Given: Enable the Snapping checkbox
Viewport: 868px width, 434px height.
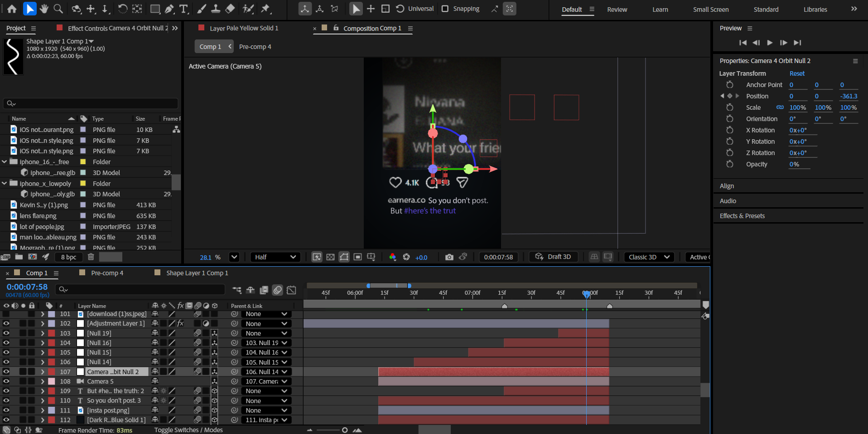Looking at the screenshot, I should pyautogui.click(x=445, y=9).
